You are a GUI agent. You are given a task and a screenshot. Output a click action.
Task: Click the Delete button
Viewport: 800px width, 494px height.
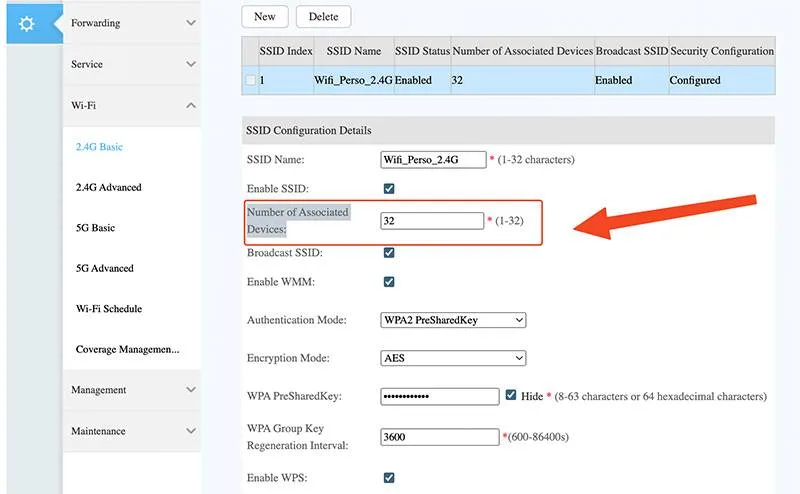(323, 16)
